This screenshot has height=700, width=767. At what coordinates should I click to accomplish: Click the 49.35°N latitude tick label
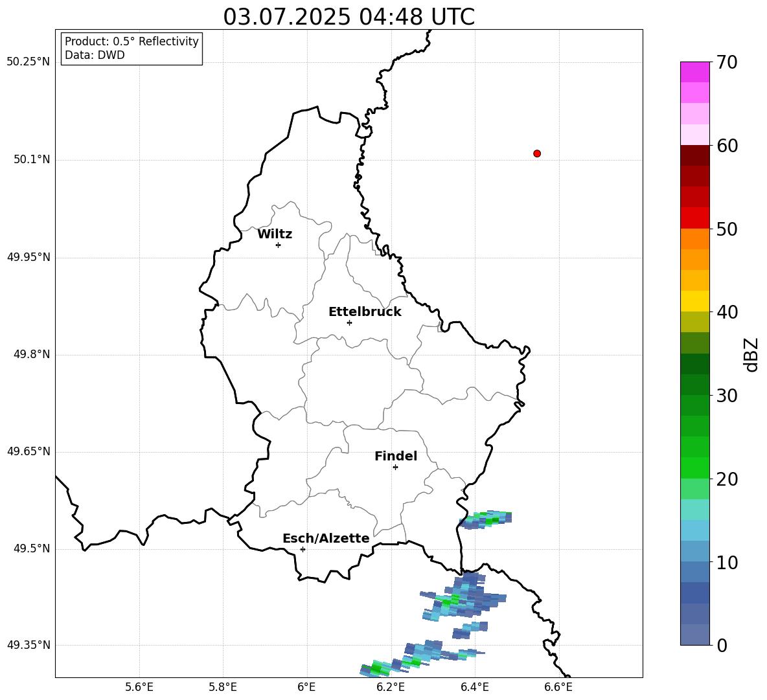point(29,645)
